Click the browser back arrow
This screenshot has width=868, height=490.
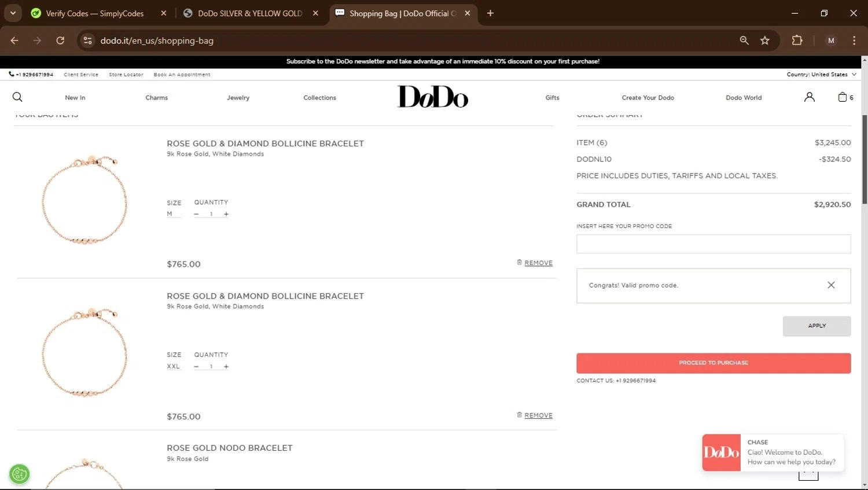14,40
